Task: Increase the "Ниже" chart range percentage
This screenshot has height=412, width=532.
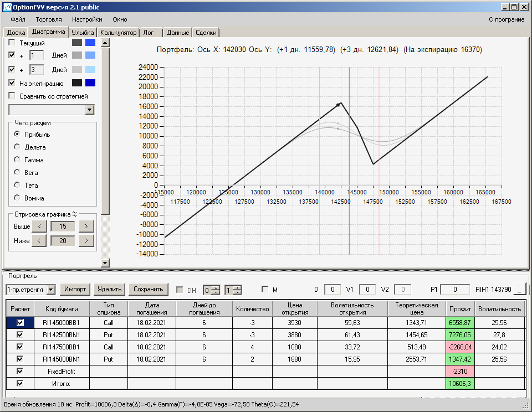Action: [x=86, y=240]
